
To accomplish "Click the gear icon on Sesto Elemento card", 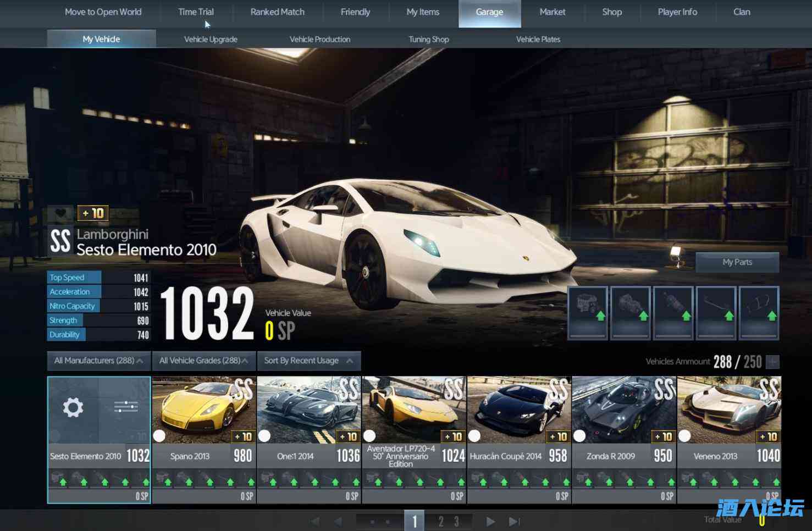I will [x=73, y=408].
